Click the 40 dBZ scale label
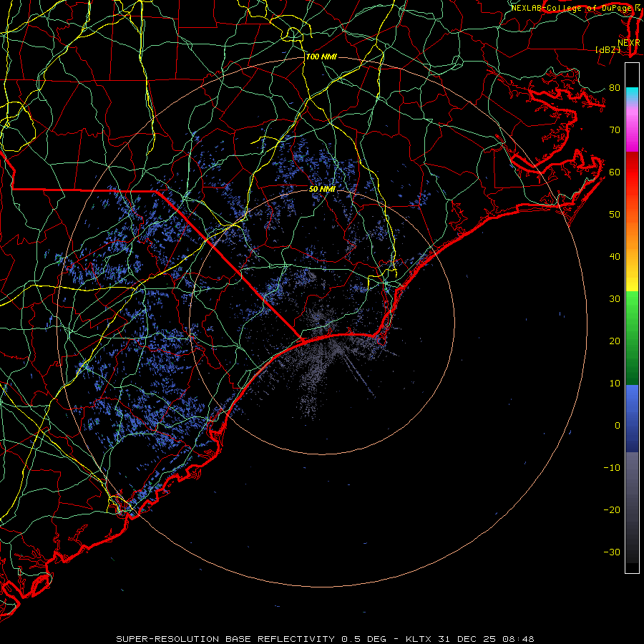The height and width of the screenshot is (644, 644). coord(615,257)
